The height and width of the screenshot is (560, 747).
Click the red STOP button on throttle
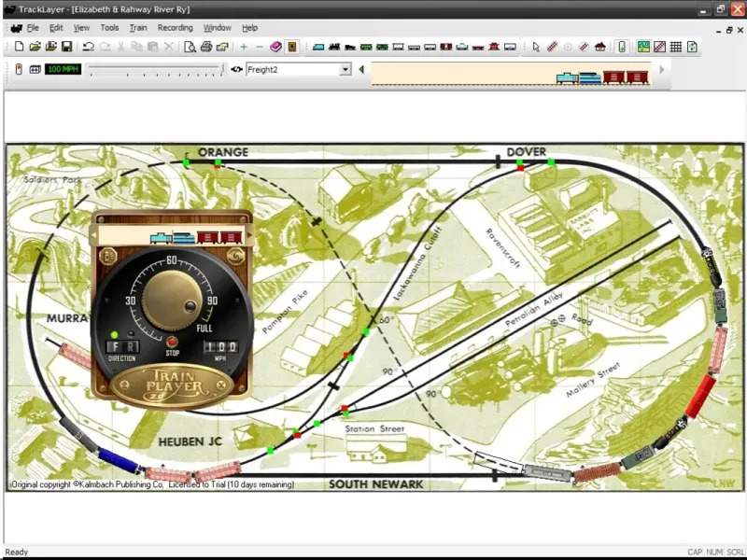coord(172,342)
